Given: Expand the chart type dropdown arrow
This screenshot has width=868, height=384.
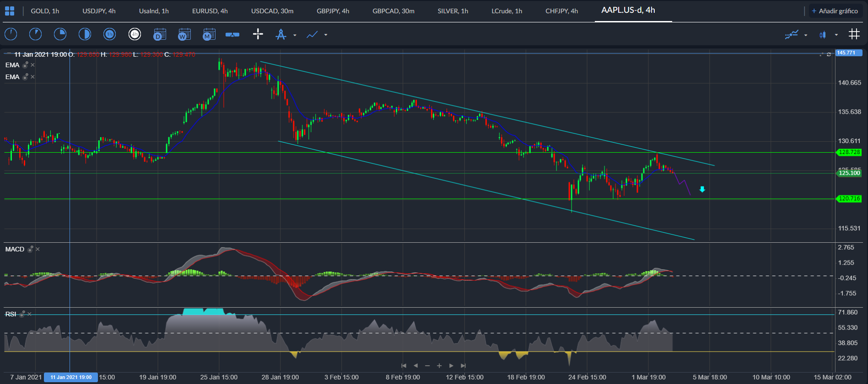Looking at the screenshot, I should pyautogui.click(x=836, y=35).
